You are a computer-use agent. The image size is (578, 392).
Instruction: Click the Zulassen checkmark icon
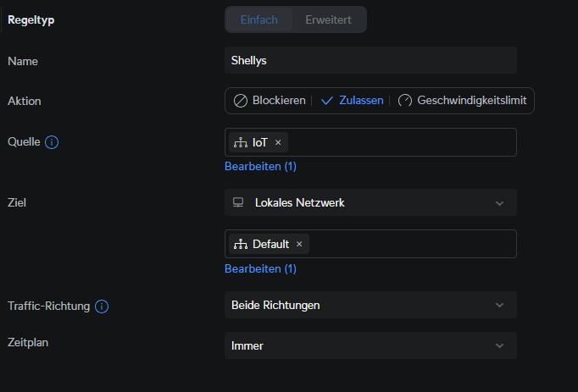[x=327, y=101]
